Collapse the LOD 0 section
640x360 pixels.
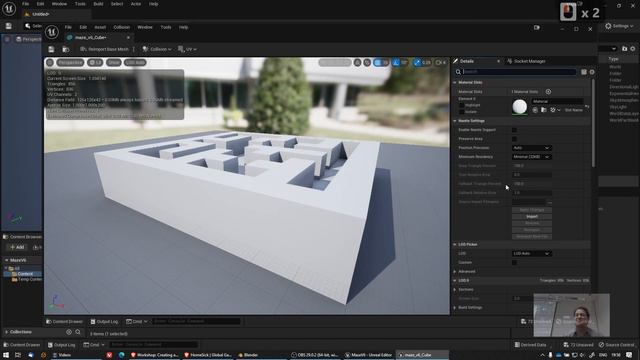(455, 281)
